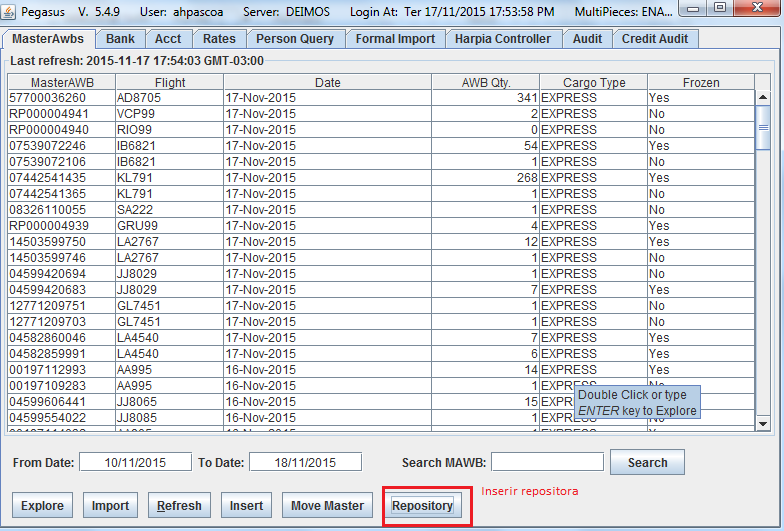The height and width of the screenshot is (531, 784).
Task: Click the Cargo Type column header
Action: coord(594,82)
